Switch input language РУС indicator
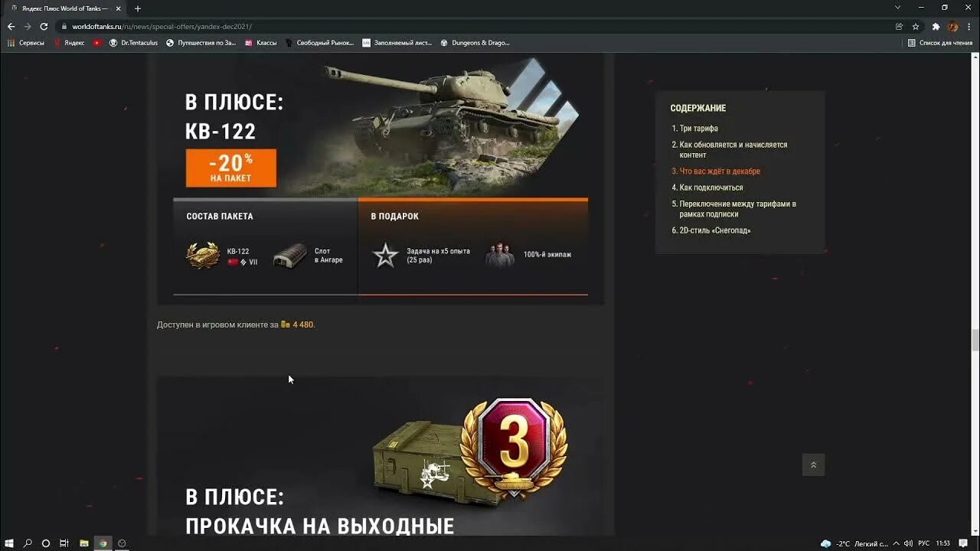Viewport: 980px width, 551px height. coord(923,543)
